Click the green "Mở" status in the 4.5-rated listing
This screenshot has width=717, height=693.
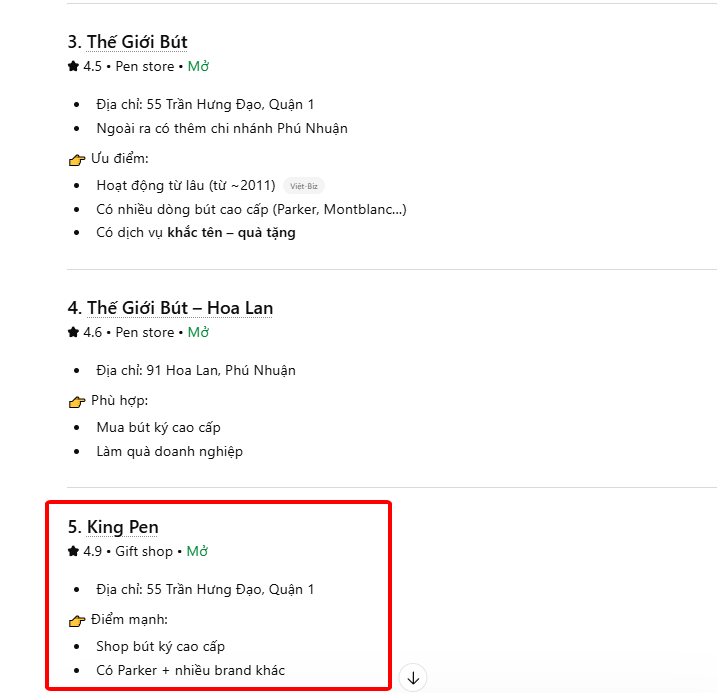[198, 66]
